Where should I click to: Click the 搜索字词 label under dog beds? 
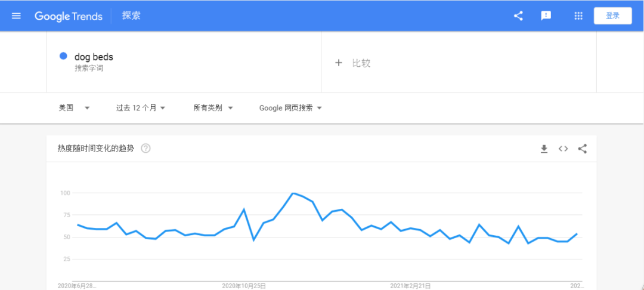(x=89, y=68)
